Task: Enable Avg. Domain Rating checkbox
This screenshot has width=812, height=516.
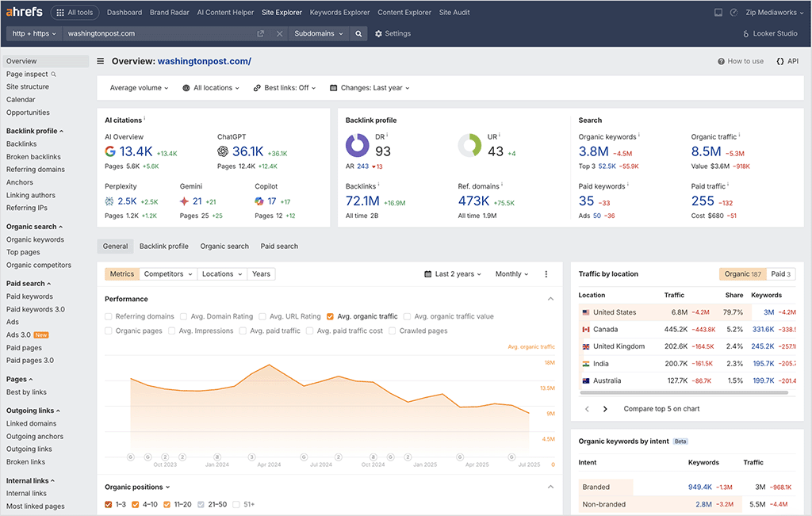Action: [x=183, y=316]
